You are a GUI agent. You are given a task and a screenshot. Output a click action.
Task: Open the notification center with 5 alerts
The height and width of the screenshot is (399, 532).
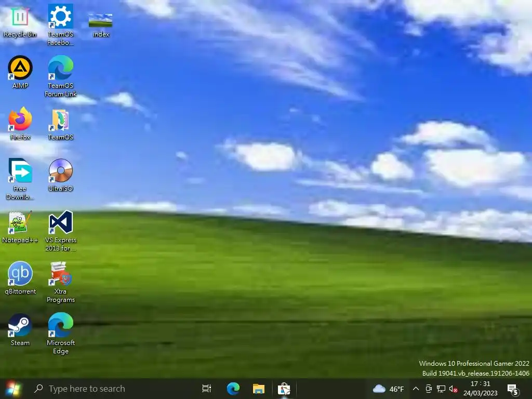coord(513,389)
